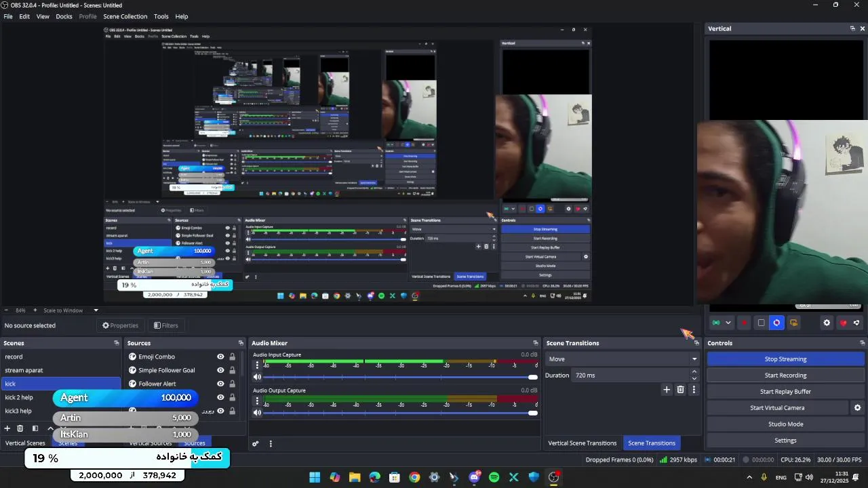Open the Tools menu
This screenshot has height=488, width=868.
(x=161, y=16)
